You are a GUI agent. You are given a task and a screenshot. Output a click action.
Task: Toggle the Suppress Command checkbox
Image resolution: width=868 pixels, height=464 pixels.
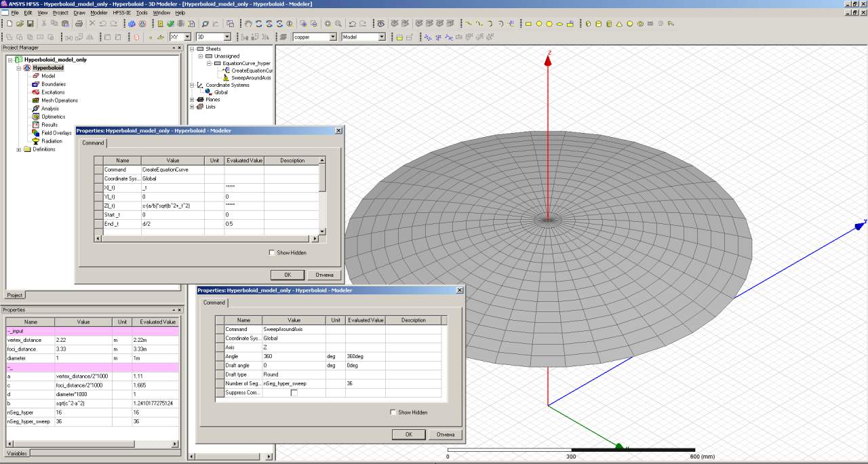click(294, 393)
